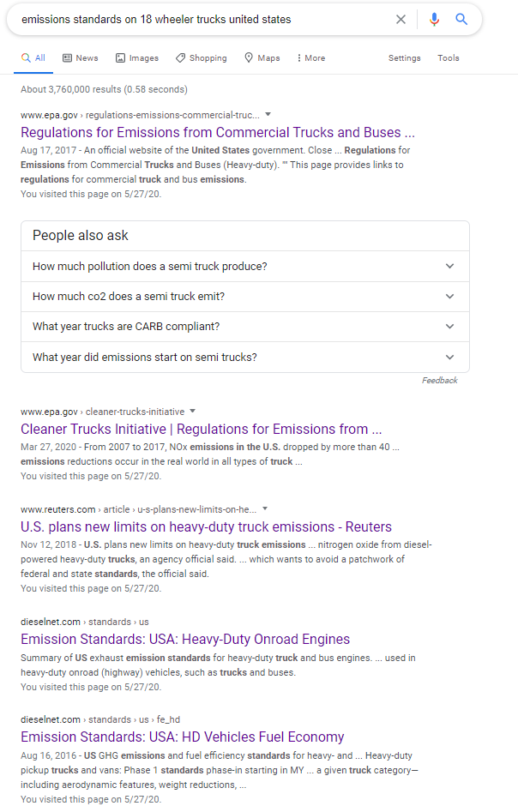Open the News results tab
This screenshot has width=518, height=812.
click(x=81, y=58)
